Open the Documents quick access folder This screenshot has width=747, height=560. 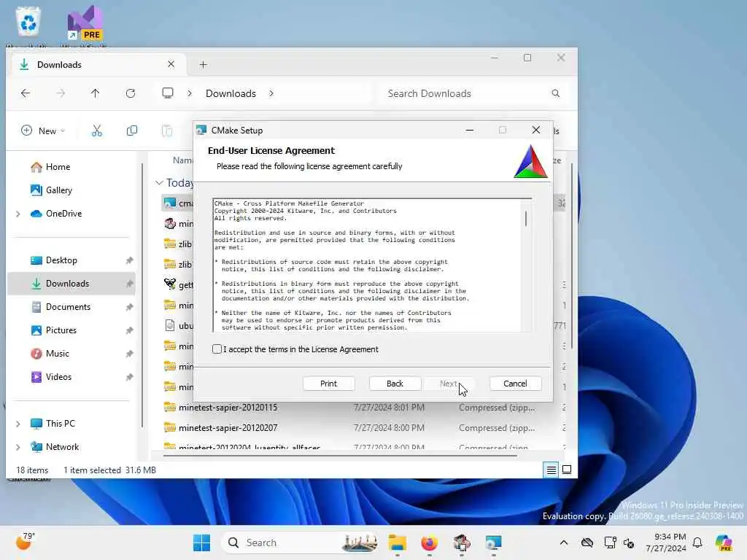click(x=68, y=307)
